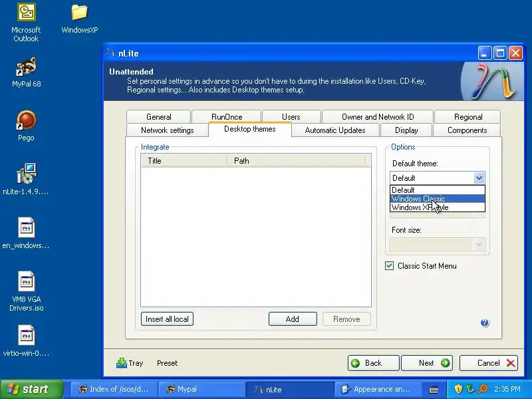Image resolution: width=532 pixels, height=399 pixels.
Task: Choose Windows Classic theme option
Action: coord(438,199)
